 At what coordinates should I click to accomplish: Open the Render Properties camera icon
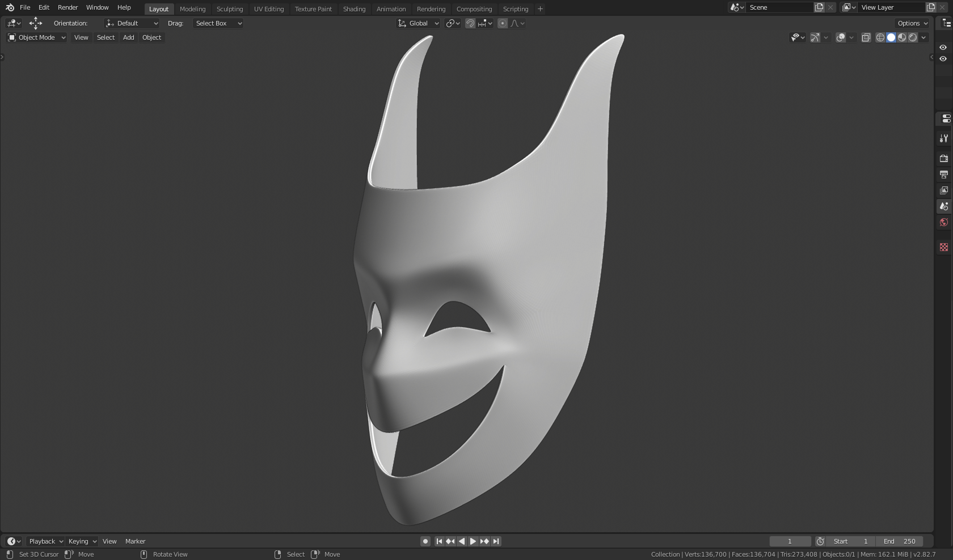click(x=943, y=159)
